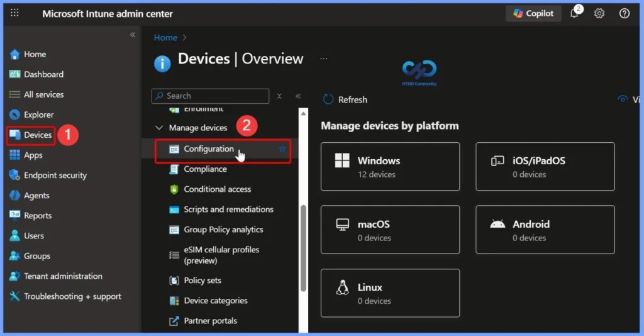Open All services menu entry
Viewport: 644px width, 336px height.
coord(43,94)
